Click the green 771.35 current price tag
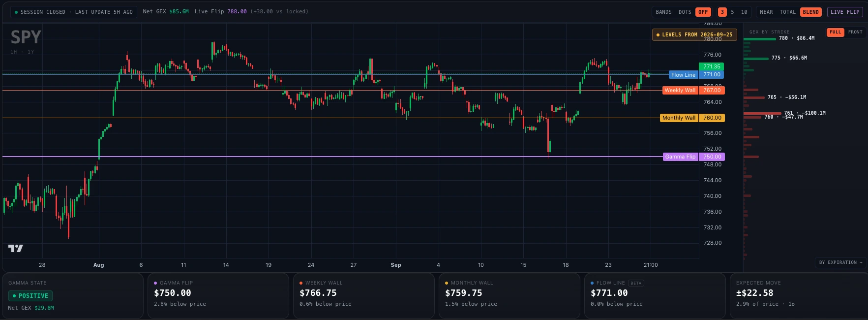868x320 pixels. coord(711,66)
